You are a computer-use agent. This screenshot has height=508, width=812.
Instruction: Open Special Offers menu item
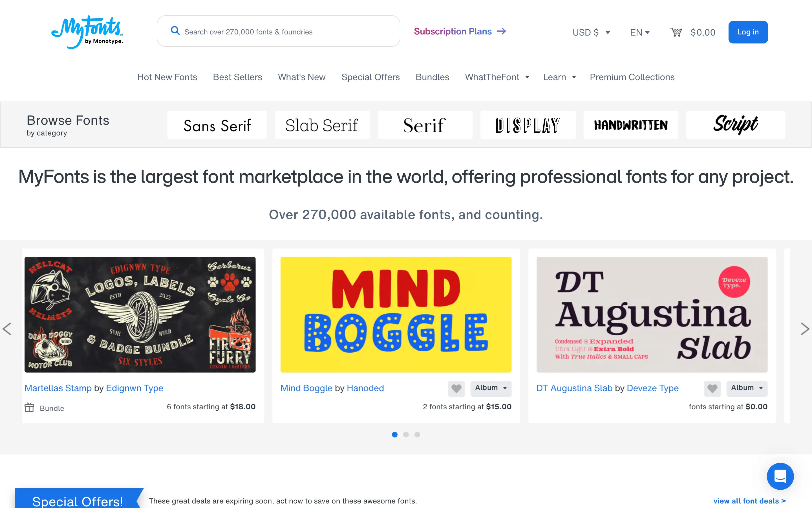point(370,77)
